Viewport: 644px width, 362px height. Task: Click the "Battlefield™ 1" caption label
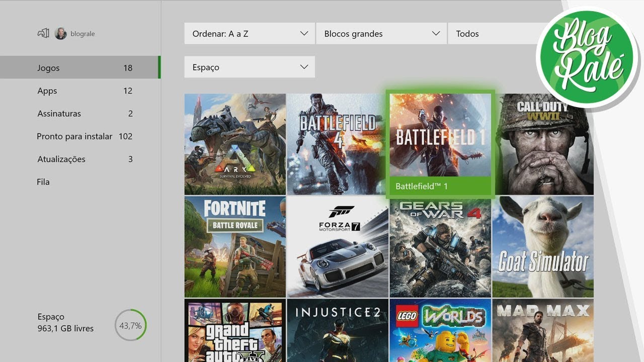(x=422, y=186)
